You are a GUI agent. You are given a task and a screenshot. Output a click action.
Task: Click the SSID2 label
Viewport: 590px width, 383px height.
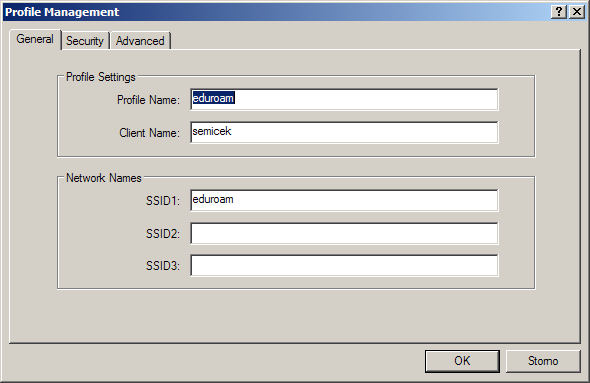coord(163,234)
